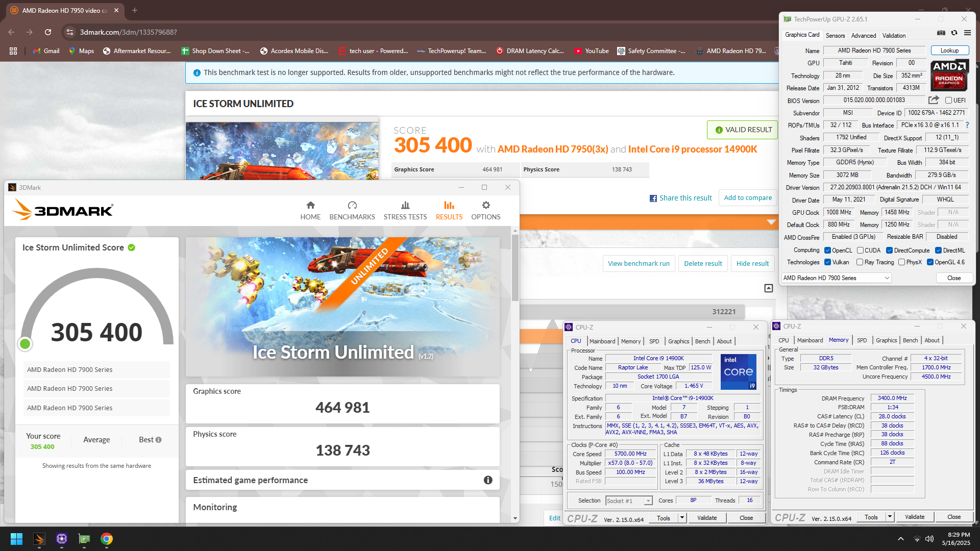Click the green dot on the score gauge
The image size is (980, 551).
click(25, 344)
